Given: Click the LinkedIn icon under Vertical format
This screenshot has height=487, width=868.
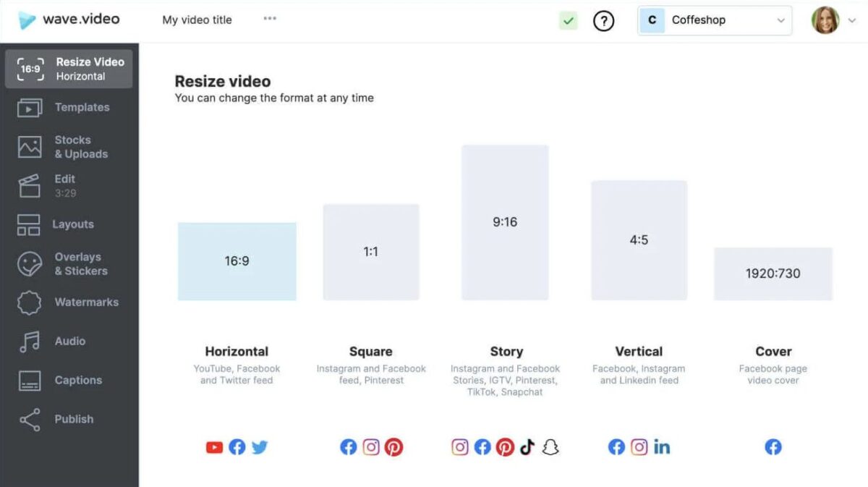Looking at the screenshot, I should pyautogui.click(x=662, y=447).
